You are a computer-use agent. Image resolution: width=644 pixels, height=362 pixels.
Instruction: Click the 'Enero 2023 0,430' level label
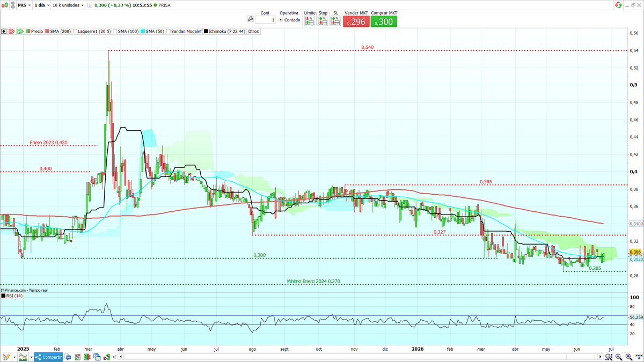[48, 143]
